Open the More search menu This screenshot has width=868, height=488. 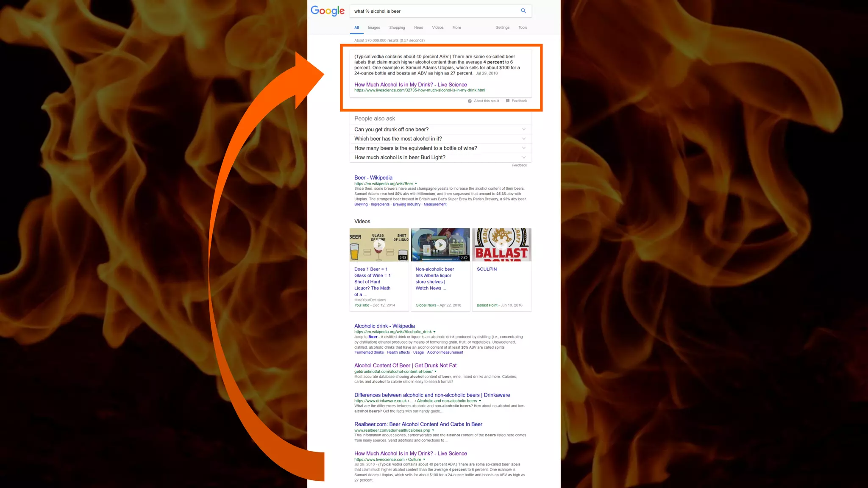click(x=456, y=28)
